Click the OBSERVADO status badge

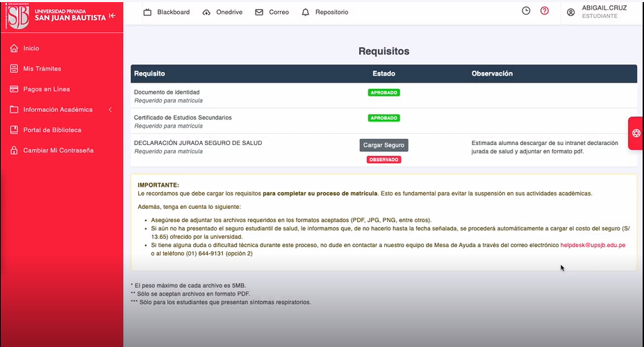click(x=383, y=160)
